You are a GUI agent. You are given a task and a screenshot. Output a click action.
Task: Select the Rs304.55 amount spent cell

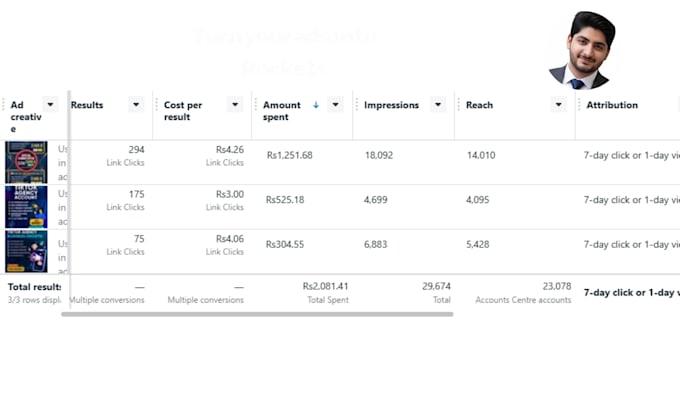click(285, 245)
